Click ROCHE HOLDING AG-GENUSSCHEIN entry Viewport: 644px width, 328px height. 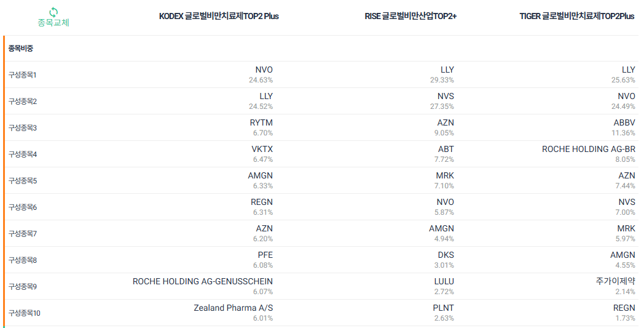(203, 281)
